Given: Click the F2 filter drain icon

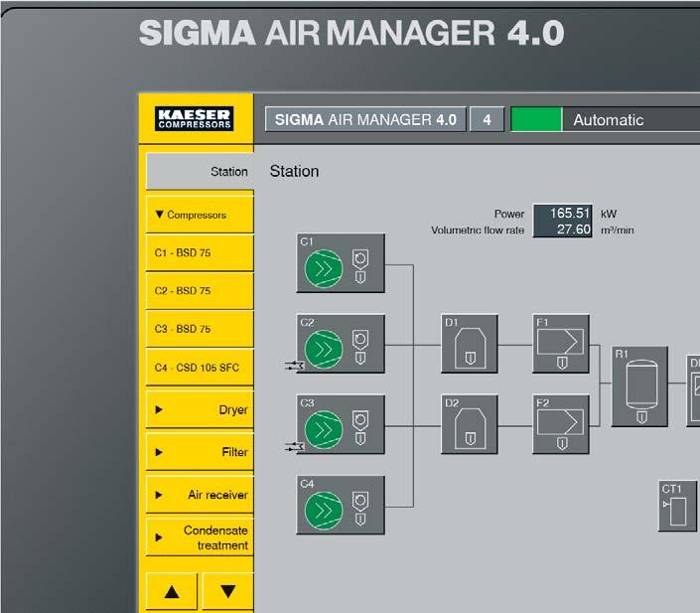Looking at the screenshot, I should click(x=562, y=443).
